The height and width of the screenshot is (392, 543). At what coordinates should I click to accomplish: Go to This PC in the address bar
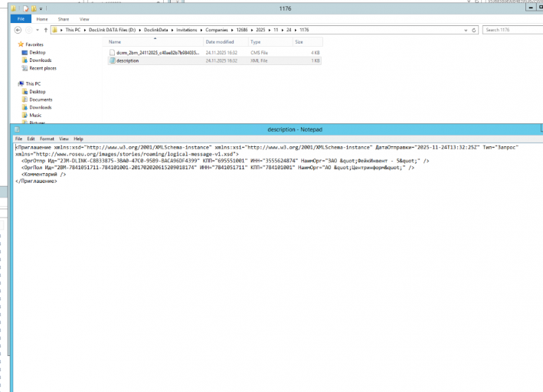[73, 30]
